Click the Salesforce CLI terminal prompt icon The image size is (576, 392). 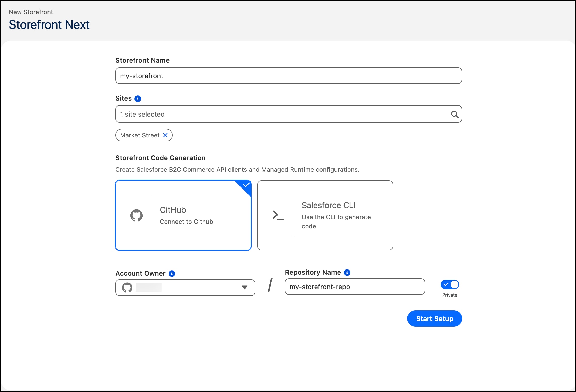278,215
